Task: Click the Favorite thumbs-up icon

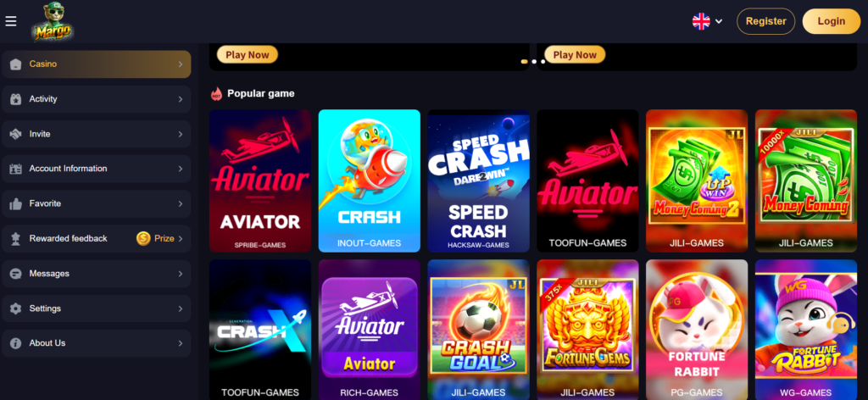Action: coord(15,203)
